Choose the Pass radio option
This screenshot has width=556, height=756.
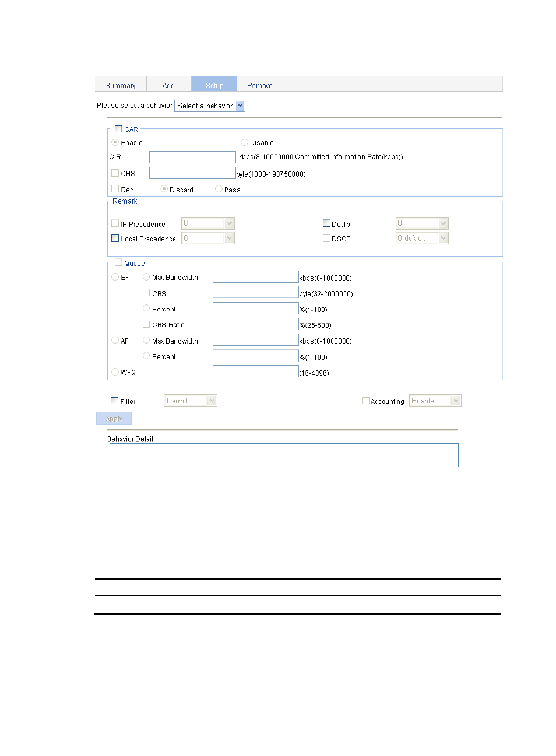219,189
